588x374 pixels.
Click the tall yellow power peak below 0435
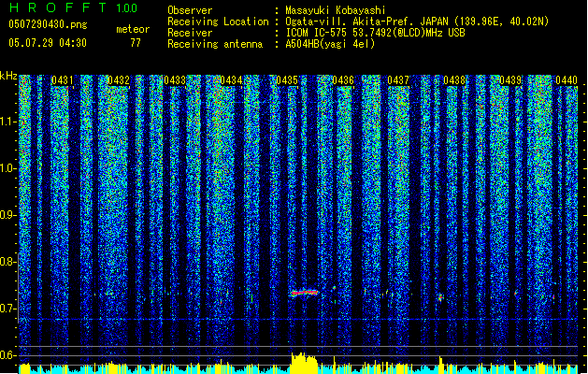tap(304, 363)
